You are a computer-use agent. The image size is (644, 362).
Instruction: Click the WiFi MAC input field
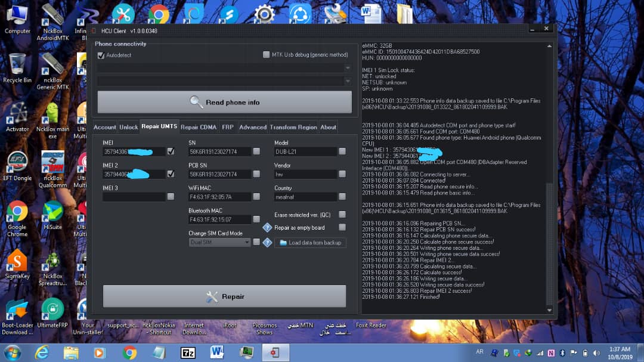219,197
